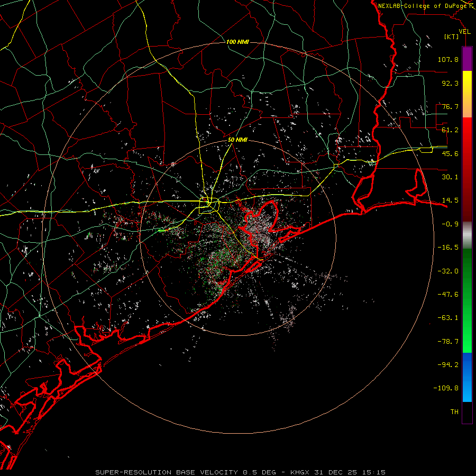The image size is (476, 476).
Task: Click the [KT] units label
Action: coord(452,36)
